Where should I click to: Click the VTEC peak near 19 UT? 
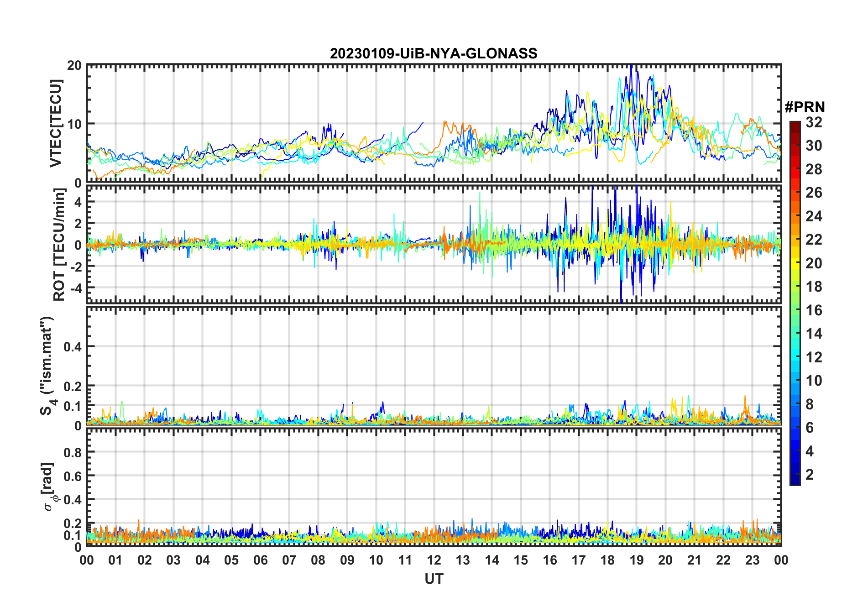point(631,67)
